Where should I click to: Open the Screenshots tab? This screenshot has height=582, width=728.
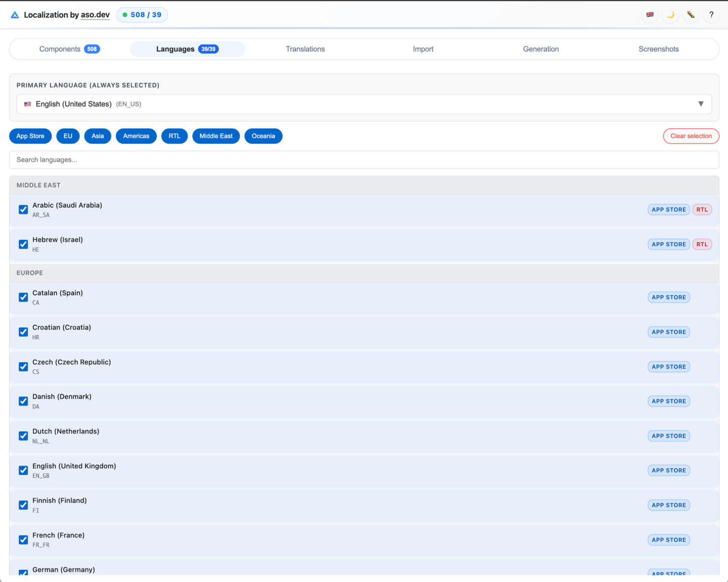click(x=659, y=49)
